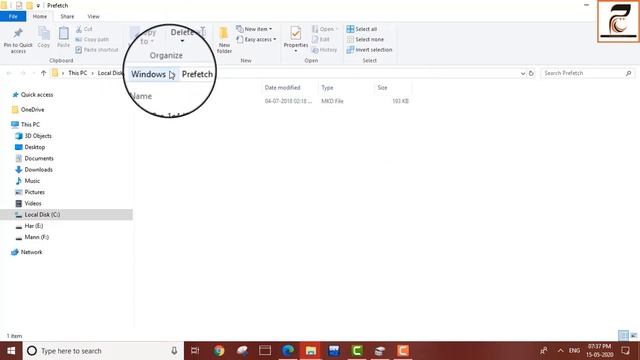
Task: Open the File menu tab
Action: pos(13,16)
